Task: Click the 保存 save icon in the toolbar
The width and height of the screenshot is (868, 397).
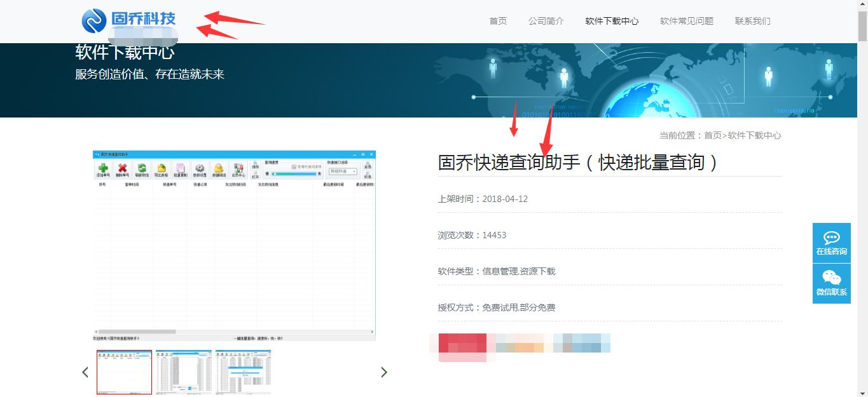Action: [256, 164]
